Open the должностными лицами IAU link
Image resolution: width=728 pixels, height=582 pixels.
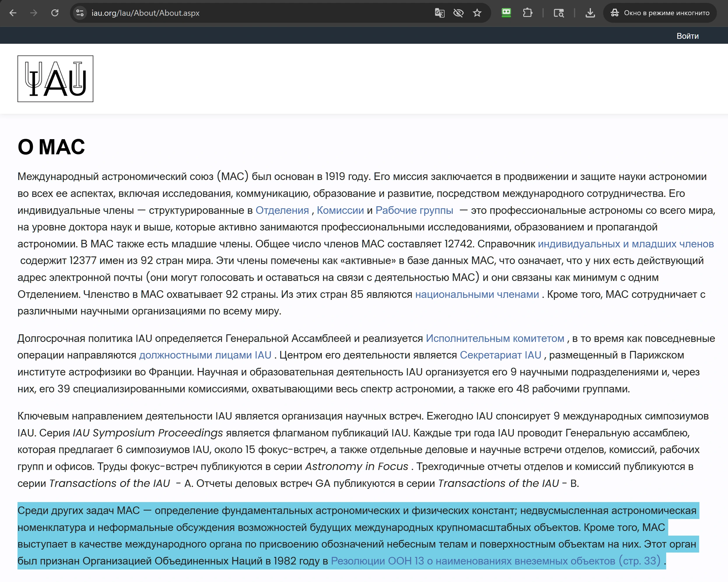(x=205, y=355)
